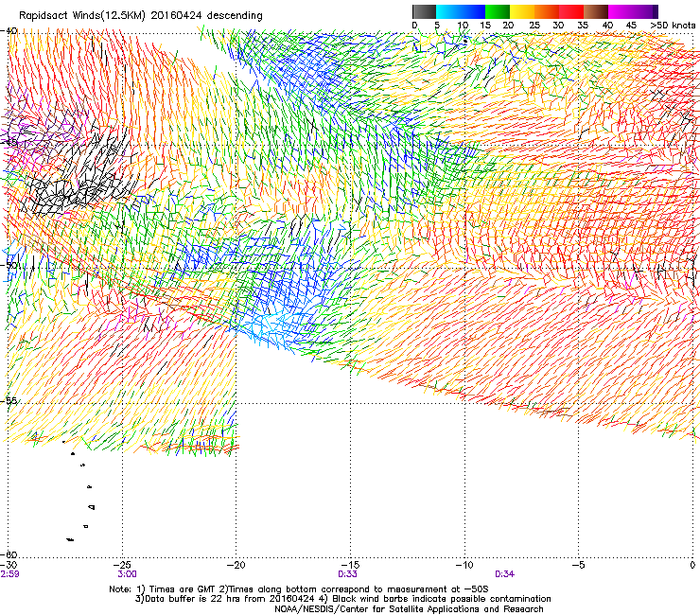Click the '>50 knots' legend label
The width and height of the screenshot is (700, 615).
click(673, 26)
